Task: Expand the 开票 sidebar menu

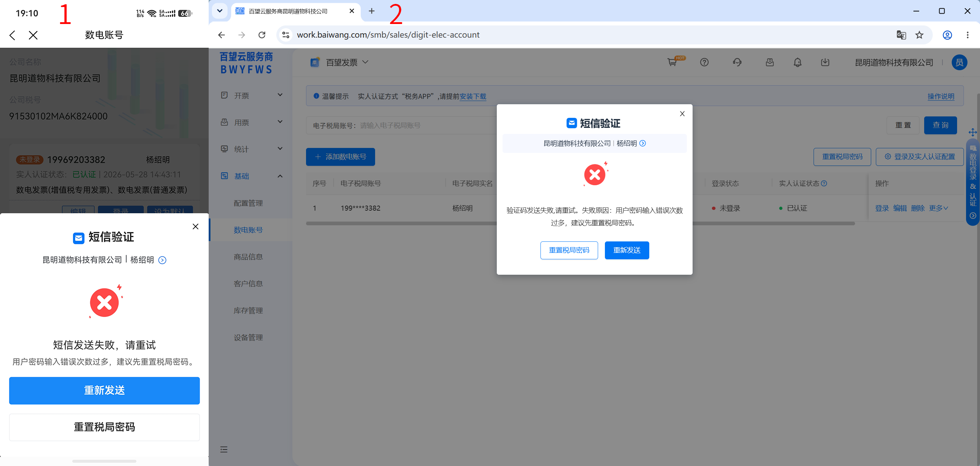Action: [251, 95]
